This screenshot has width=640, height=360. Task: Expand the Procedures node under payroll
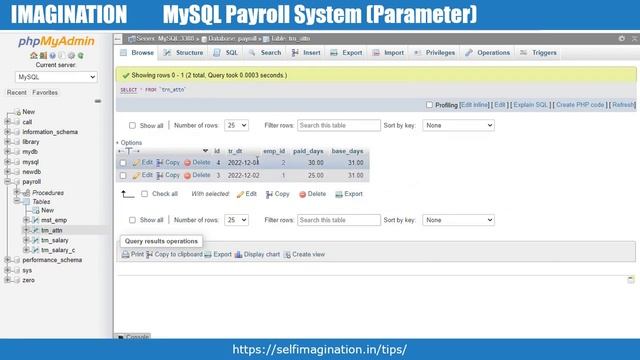[x=17, y=192]
